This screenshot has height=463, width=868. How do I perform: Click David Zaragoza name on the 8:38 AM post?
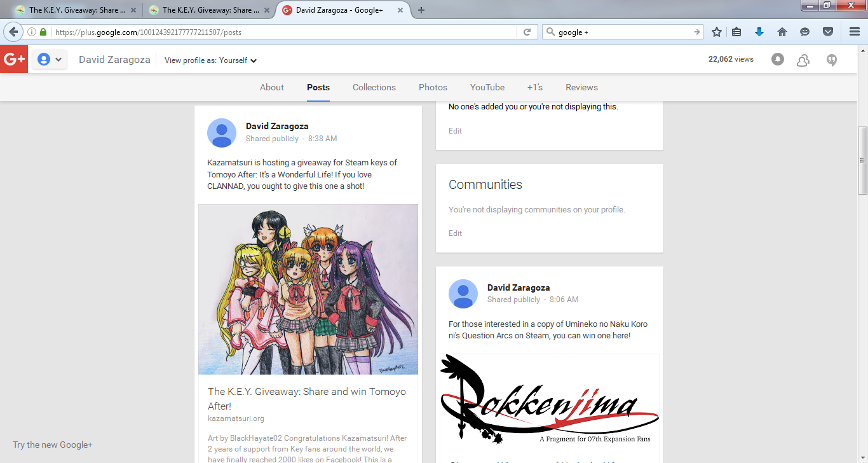click(277, 127)
